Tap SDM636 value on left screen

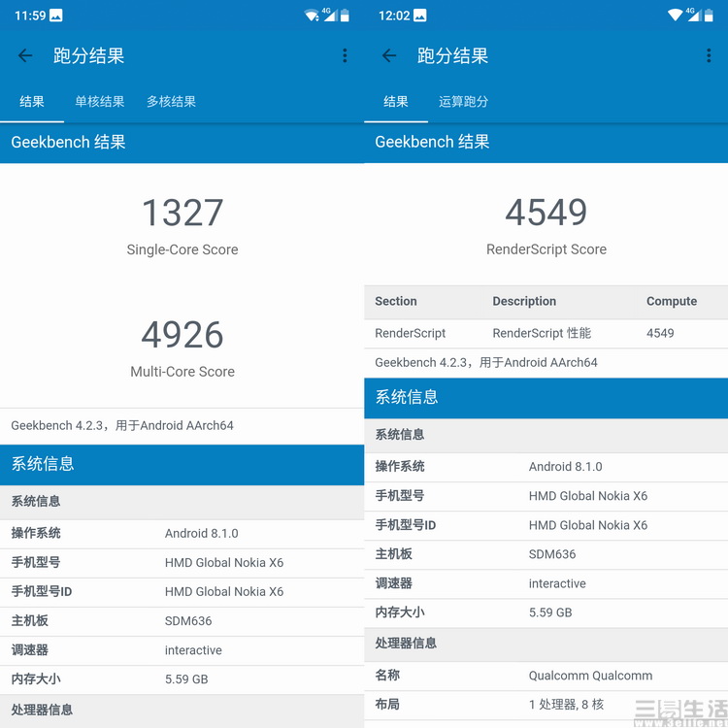coord(188,621)
